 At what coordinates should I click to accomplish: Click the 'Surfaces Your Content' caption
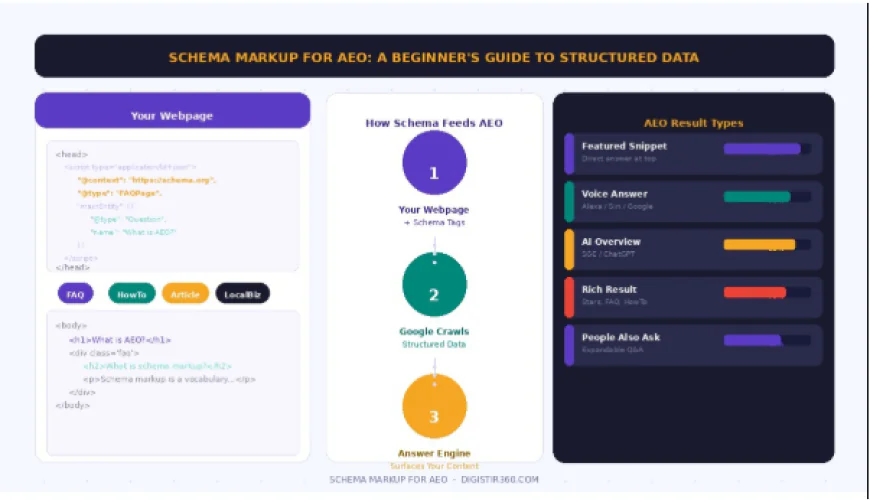click(x=434, y=466)
